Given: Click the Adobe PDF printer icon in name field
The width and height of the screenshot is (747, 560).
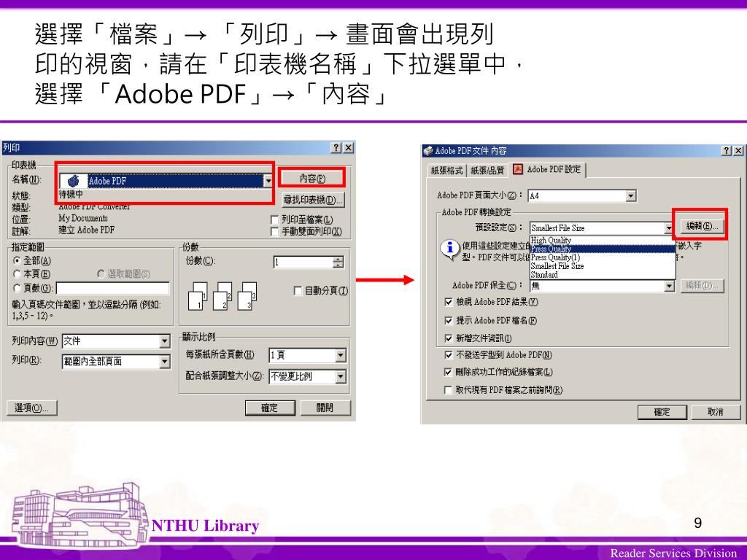Looking at the screenshot, I should click(74, 181).
